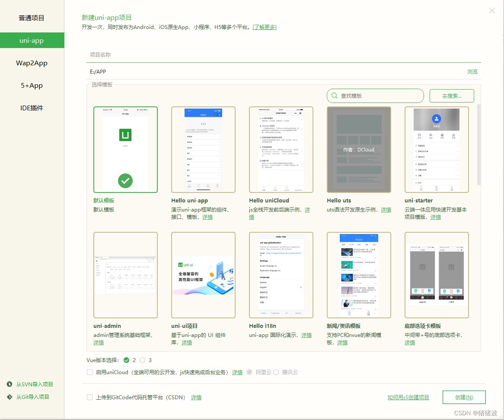Open Hello i18n 详情 link
The width and height of the screenshot is (504, 420).
306,335
